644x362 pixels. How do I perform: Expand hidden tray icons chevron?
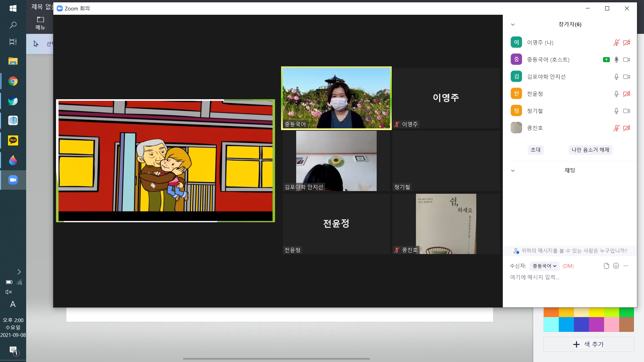pos(19,272)
